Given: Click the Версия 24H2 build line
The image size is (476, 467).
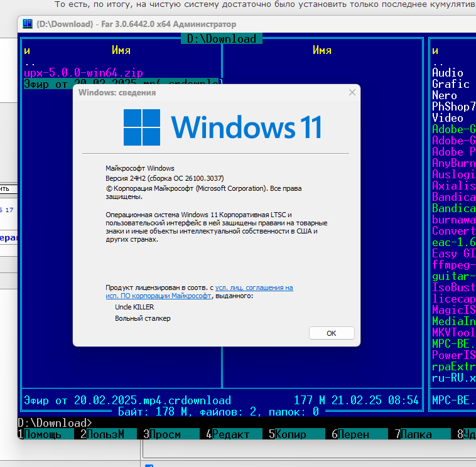Looking at the screenshot, I should (165, 178).
